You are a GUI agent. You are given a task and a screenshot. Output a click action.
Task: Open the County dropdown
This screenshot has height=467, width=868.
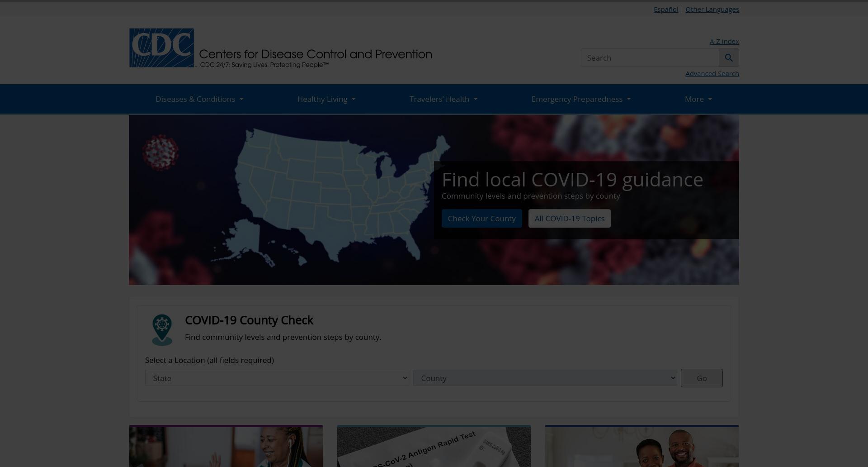pos(545,378)
